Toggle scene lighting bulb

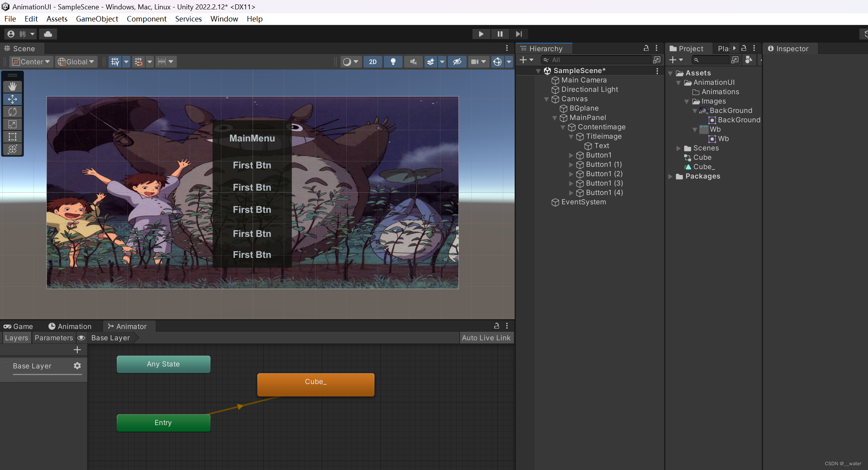coord(393,62)
